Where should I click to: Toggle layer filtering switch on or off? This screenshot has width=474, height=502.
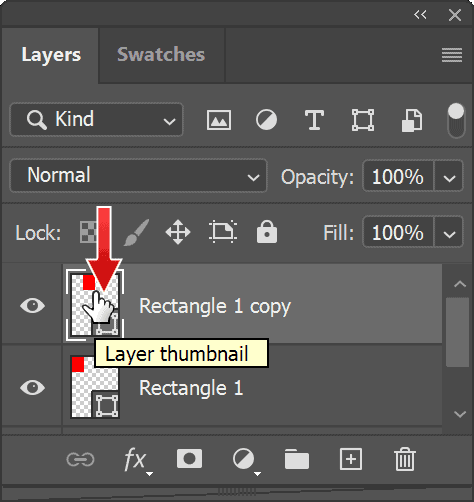point(456,120)
